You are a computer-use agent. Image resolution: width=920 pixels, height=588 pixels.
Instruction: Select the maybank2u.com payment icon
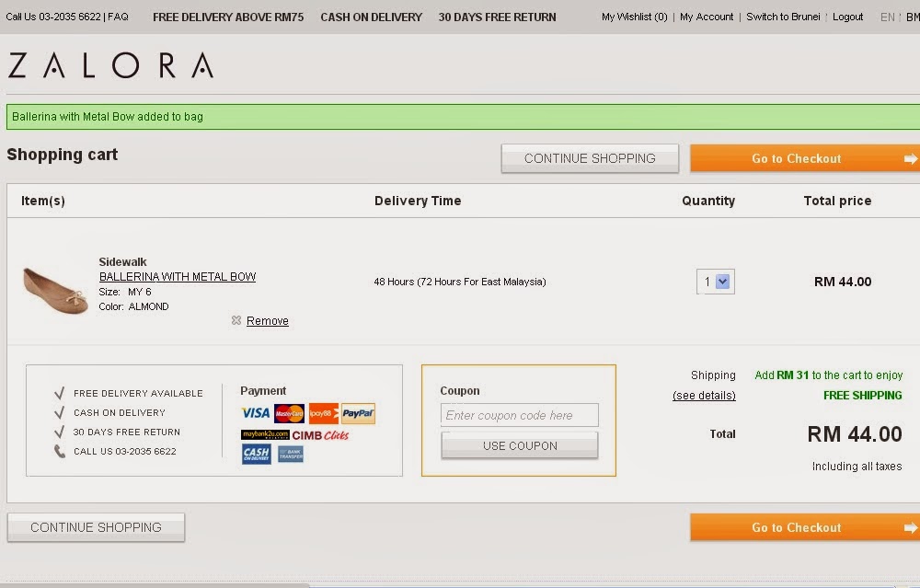(x=265, y=433)
